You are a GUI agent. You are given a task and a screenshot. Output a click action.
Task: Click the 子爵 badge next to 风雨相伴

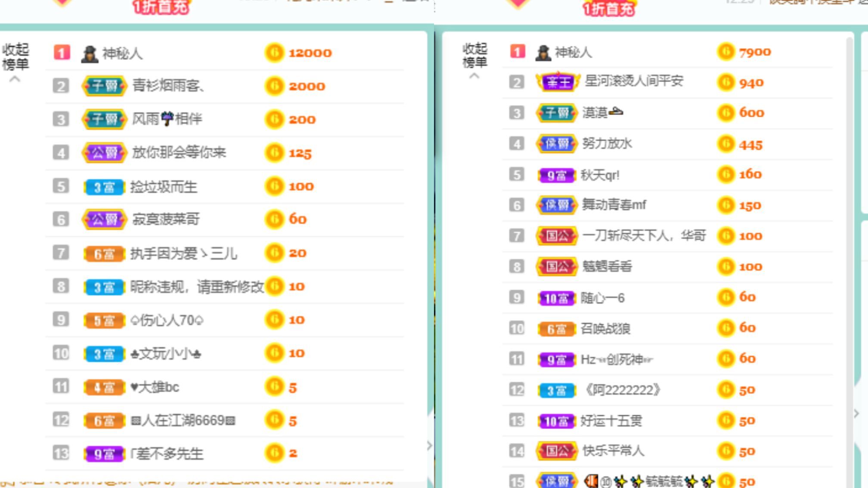pos(104,119)
